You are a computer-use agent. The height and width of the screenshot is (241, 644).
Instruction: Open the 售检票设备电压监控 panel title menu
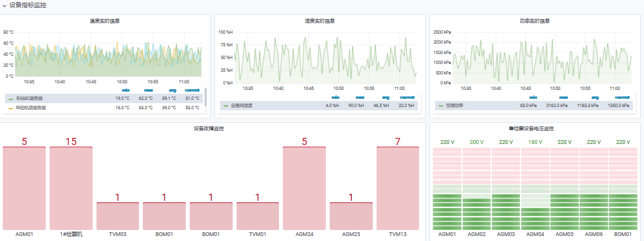coord(531,128)
